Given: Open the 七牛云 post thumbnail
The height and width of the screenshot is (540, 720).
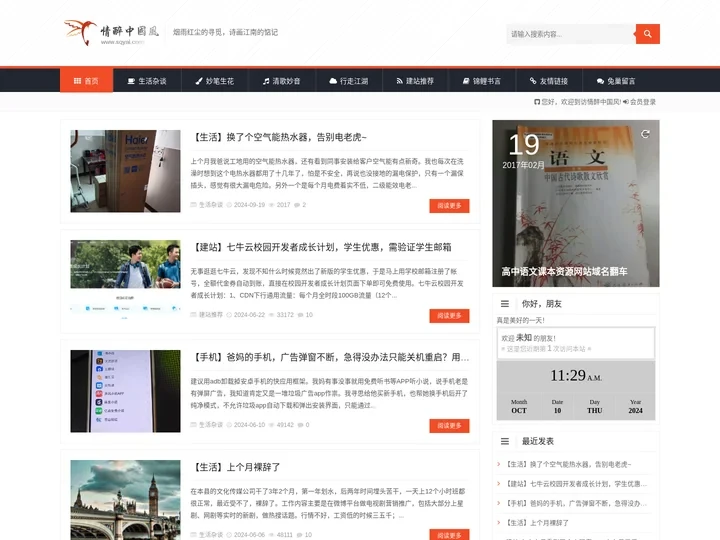Looking at the screenshot, I should click(x=125, y=281).
